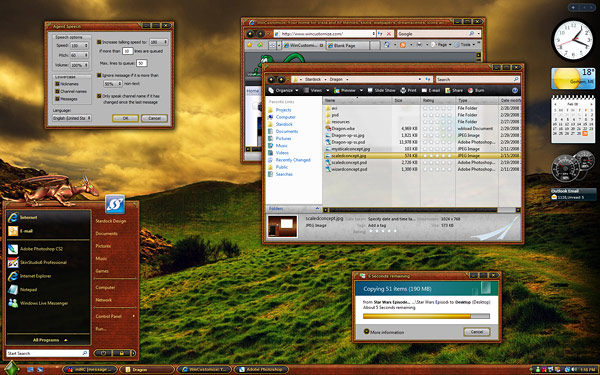Switch to the WinCustomize tab in IE
600x375 pixels.
303,45
